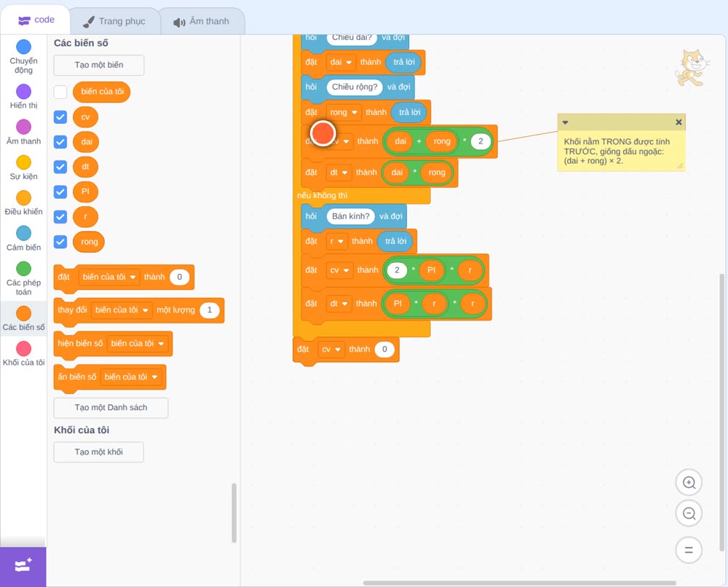Viewport: 728px width, 587px height.
Task: Switch to the Trang phục tab
Action: point(114,21)
